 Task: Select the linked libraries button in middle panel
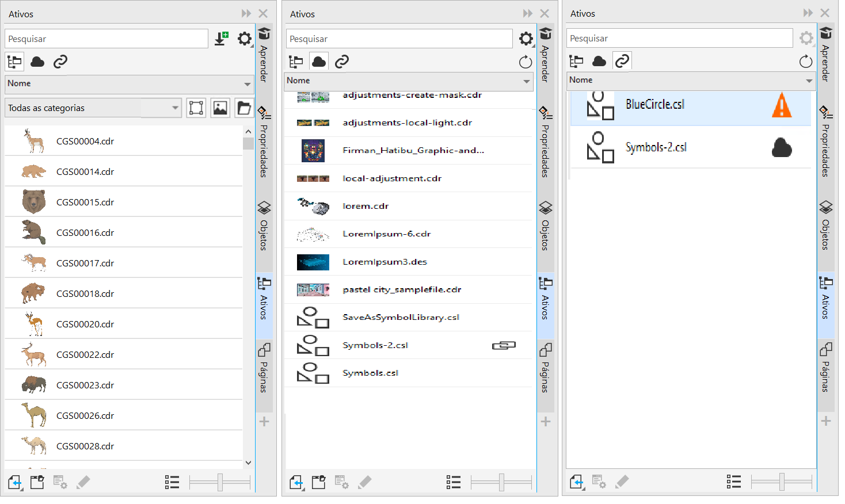click(x=342, y=62)
